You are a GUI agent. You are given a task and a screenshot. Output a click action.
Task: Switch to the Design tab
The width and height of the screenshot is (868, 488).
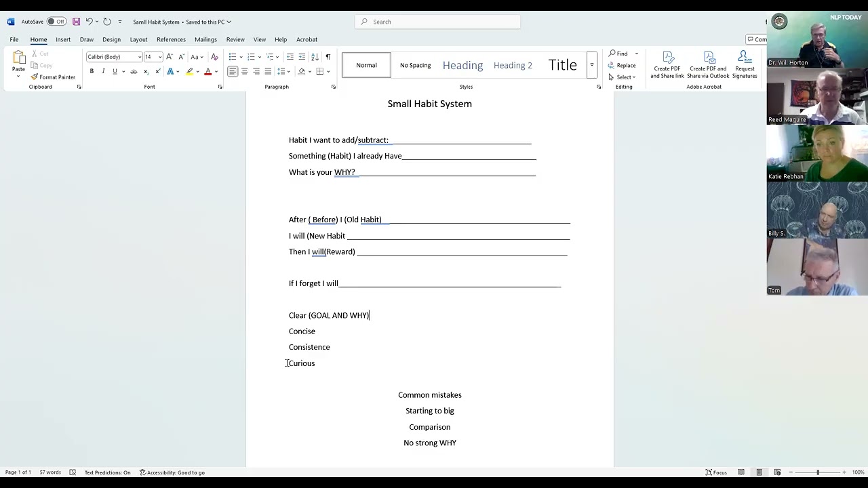click(111, 39)
